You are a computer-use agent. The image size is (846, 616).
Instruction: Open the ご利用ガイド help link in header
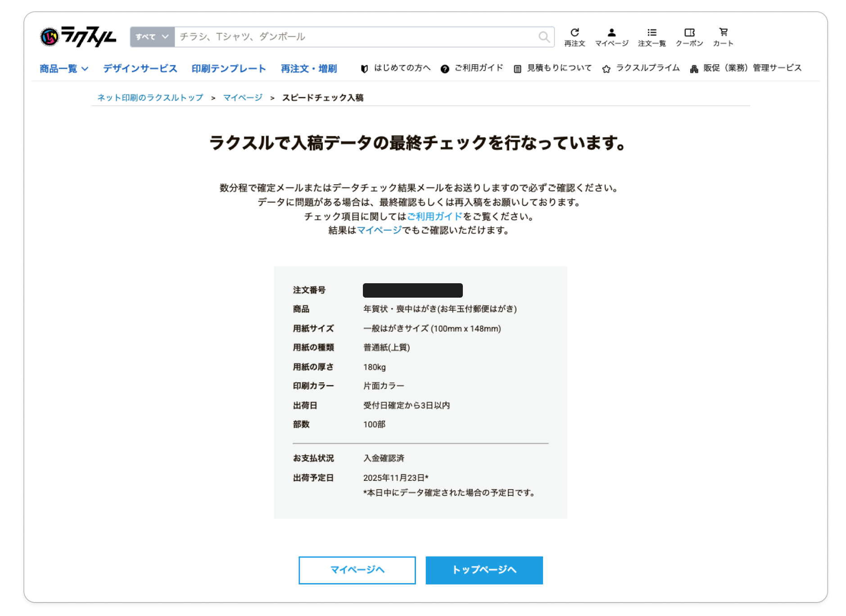(x=472, y=68)
